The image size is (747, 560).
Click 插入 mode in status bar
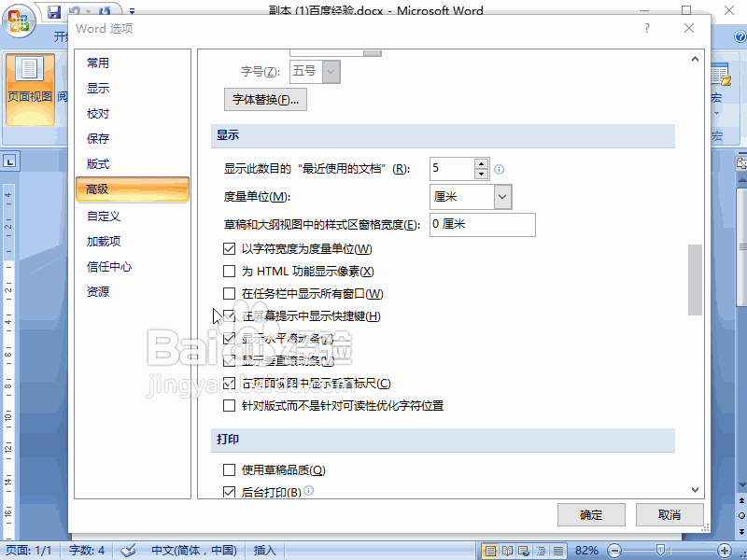point(264,551)
